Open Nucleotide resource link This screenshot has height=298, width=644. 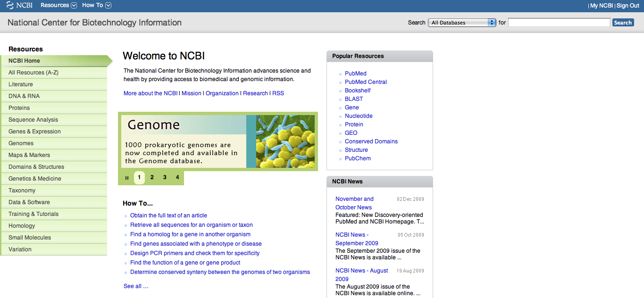coord(359,116)
